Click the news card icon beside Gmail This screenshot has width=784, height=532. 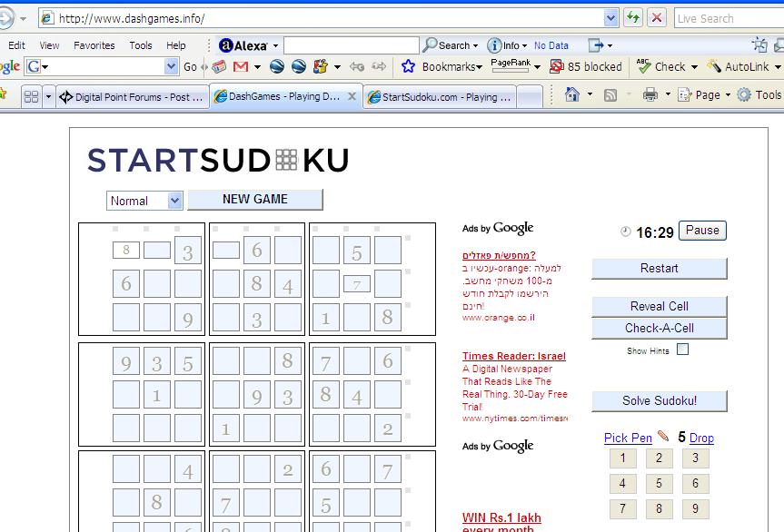[x=219, y=66]
